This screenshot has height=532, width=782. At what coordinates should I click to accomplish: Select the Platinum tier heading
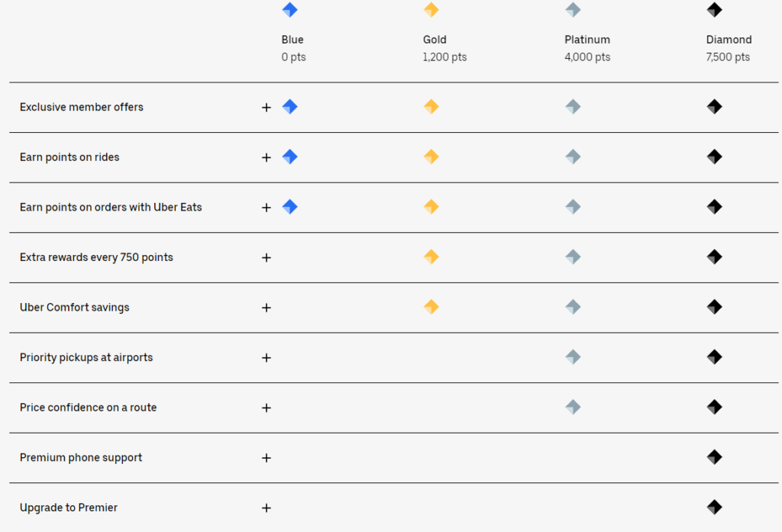point(587,40)
